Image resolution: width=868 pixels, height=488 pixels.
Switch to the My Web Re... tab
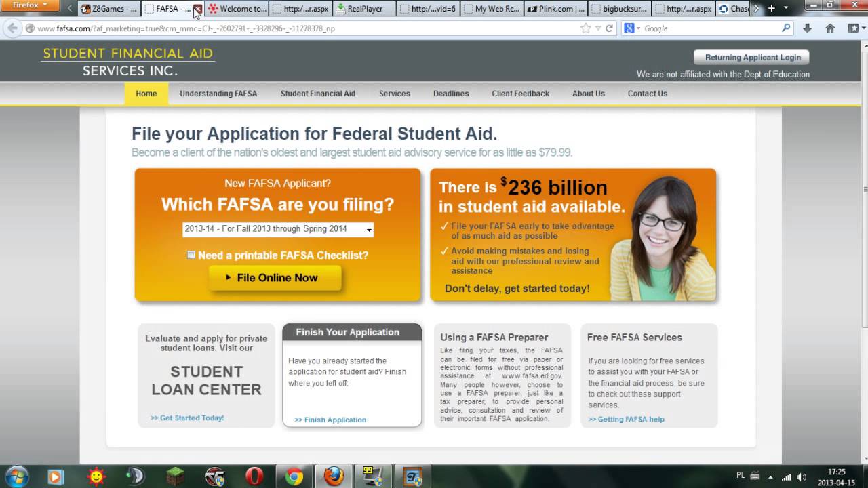(x=492, y=9)
